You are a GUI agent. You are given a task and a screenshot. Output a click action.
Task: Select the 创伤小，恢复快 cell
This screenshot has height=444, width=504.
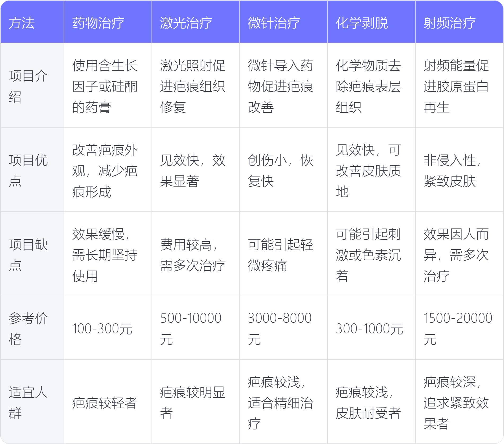pos(280,171)
